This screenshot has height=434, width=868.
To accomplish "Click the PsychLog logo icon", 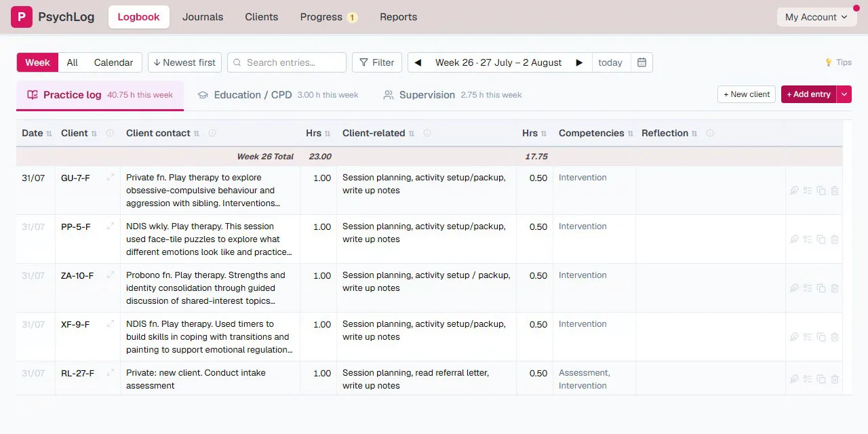I will [22, 17].
